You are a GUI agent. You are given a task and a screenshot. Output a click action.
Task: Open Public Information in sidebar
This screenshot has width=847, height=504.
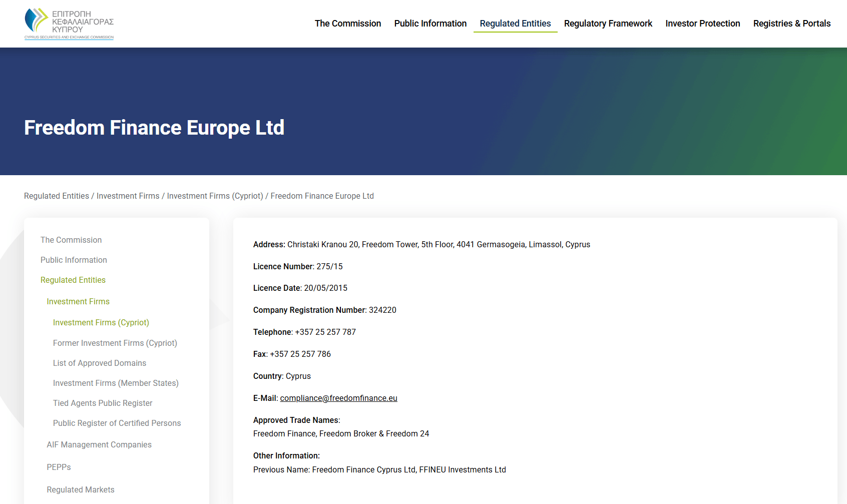coord(74,260)
